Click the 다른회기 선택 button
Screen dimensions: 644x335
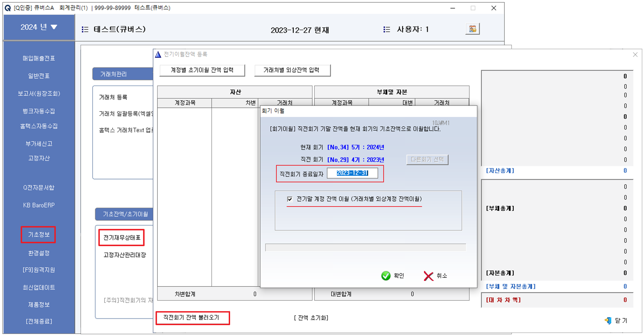click(x=427, y=159)
